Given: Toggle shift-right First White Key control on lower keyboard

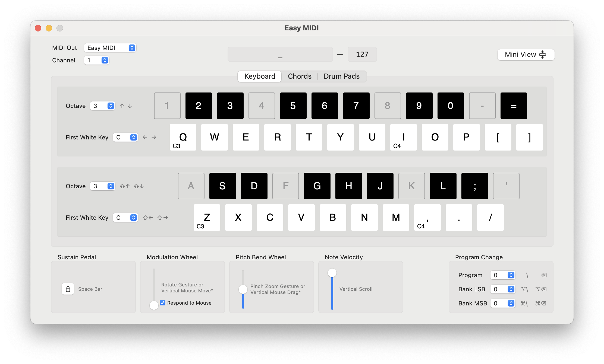Looking at the screenshot, I should point(163,218).
